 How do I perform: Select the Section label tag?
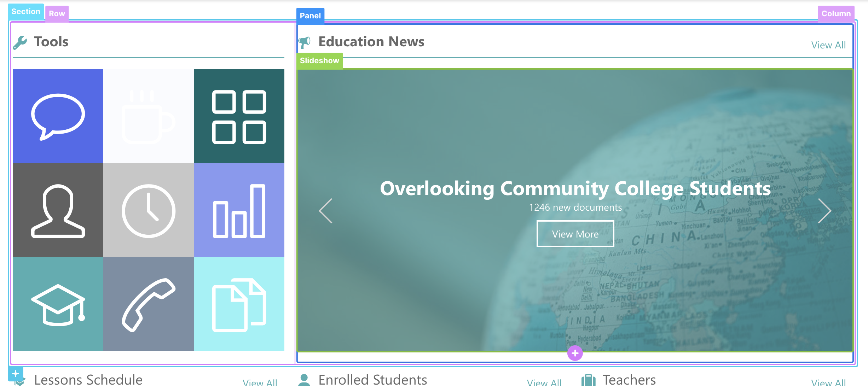[x=26, y=12]
